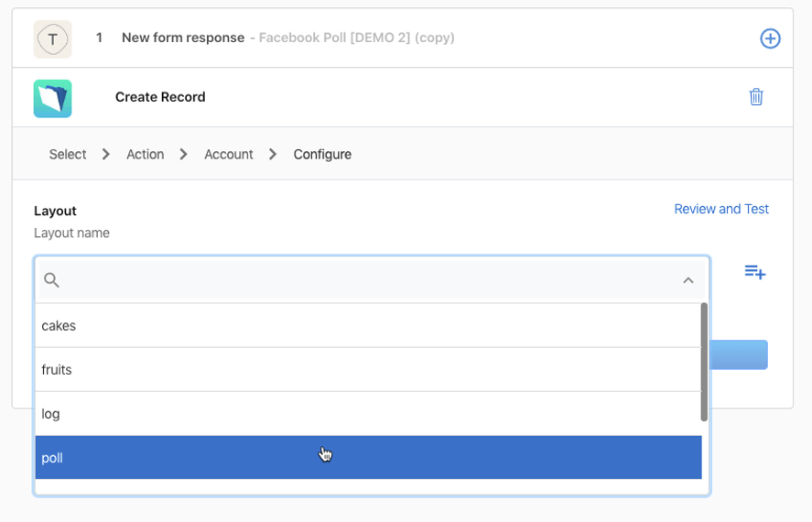Click the add-to-list icon beside the layout field

(x=755, y=272)
